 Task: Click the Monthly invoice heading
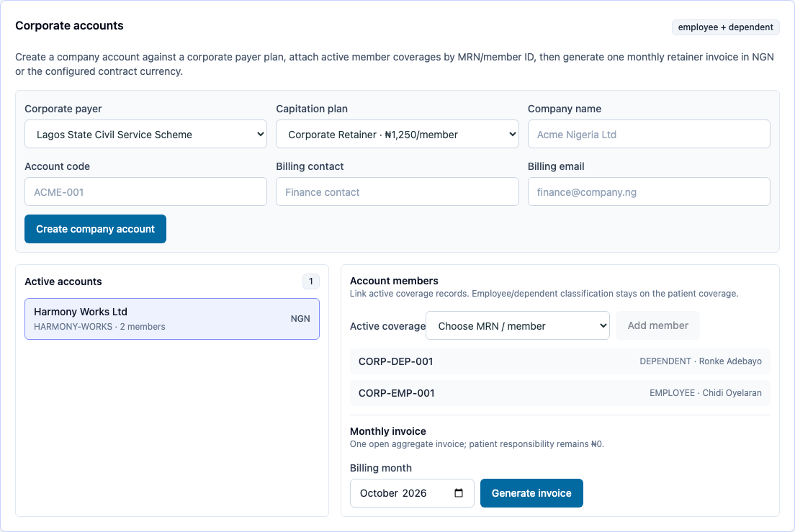coord(388,431)
